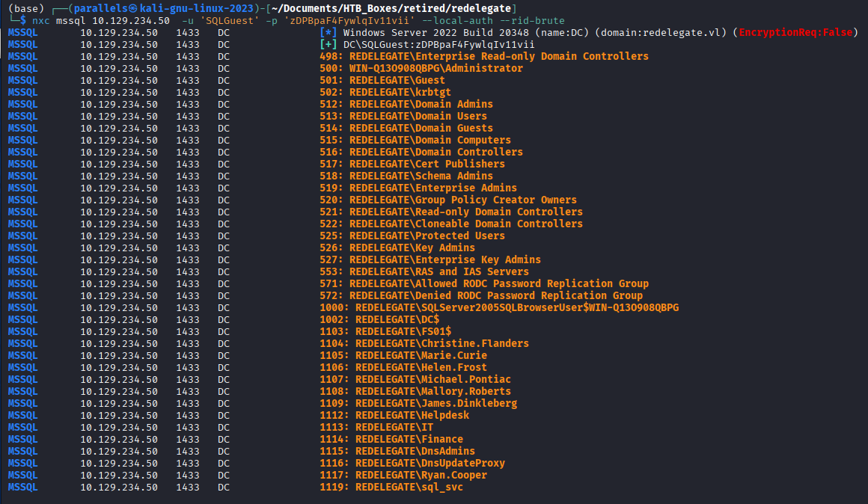Click Windows Server 2022 Build 20348 text

coord(435,32)
